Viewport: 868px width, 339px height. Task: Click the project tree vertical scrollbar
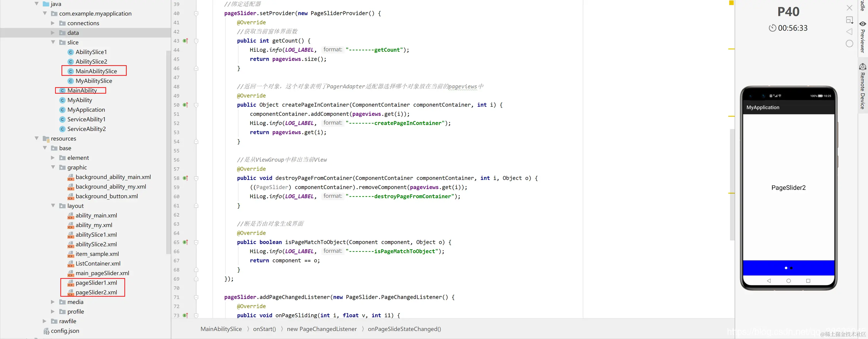coord(168,152)
